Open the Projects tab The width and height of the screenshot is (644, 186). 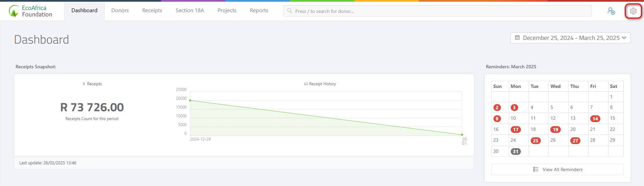pyautogui.click(x=227, y=10)
